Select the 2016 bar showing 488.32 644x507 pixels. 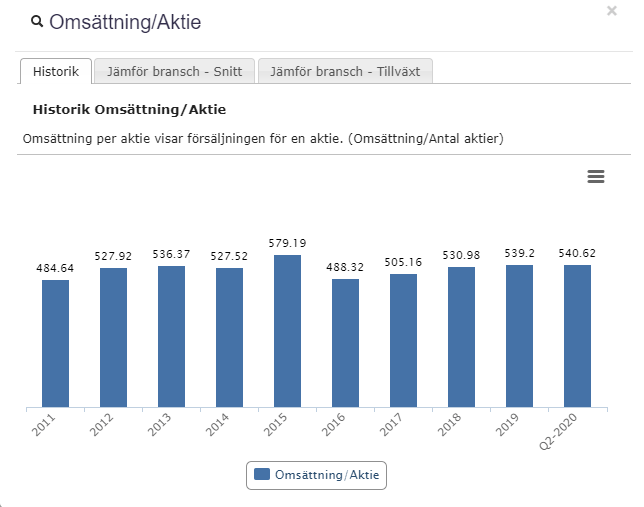[x=346, y=343]
